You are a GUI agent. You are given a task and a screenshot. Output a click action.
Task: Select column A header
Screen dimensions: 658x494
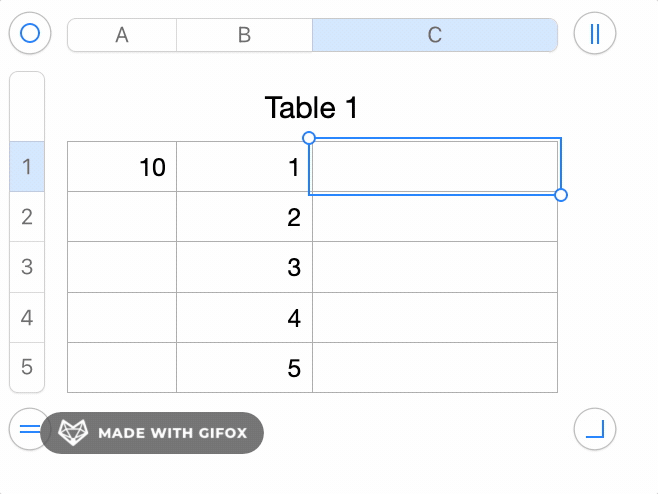point(122,35)
